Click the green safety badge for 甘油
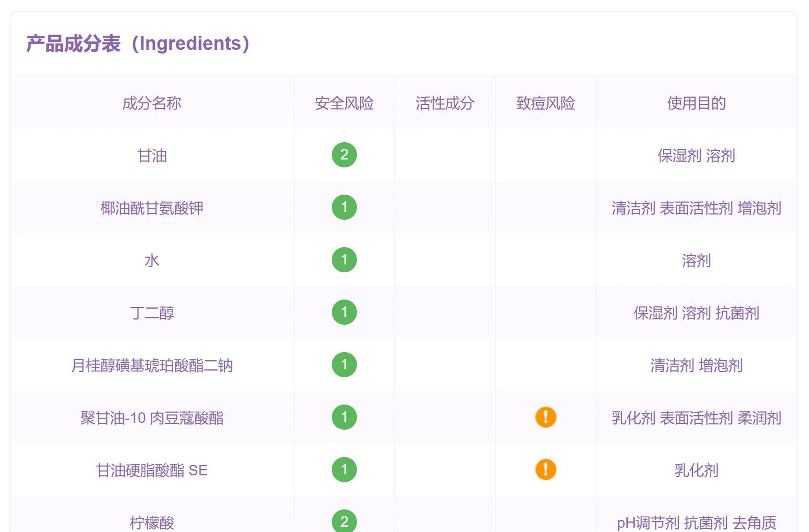The width and height of the screenshot is (809, 532). click(x=344, y=155)
